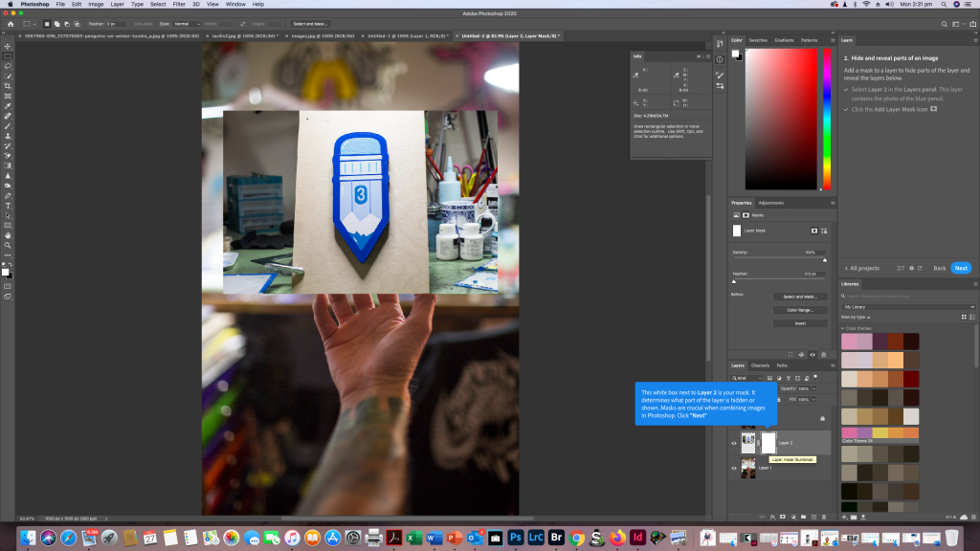
Task: Select the Lasso tool
Action: coord(8,66)
